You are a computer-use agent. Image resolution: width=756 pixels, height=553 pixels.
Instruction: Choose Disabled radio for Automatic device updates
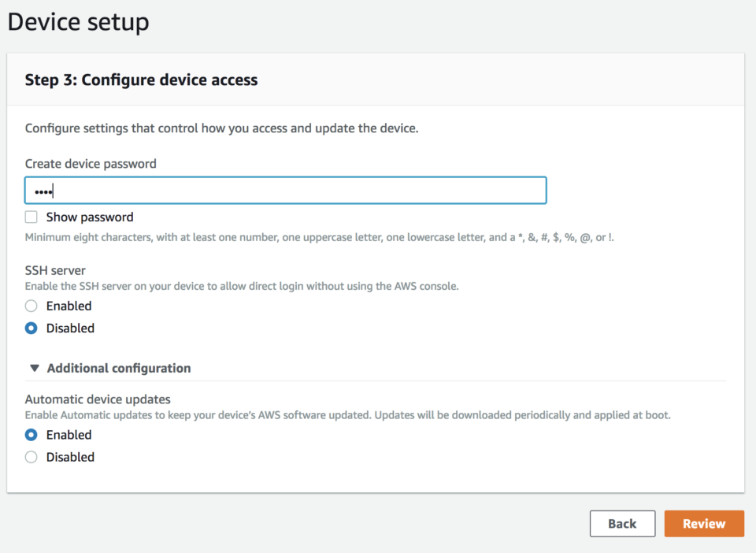[x=31, y=457]
